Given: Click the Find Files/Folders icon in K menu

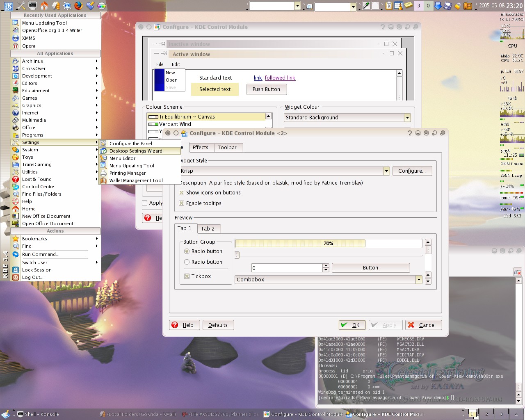Looking at the screenshot, I should coord(16,194).
